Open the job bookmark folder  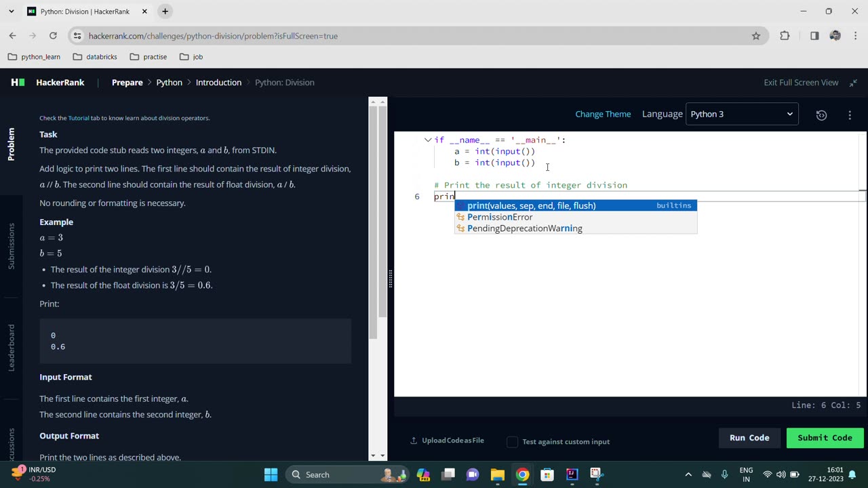click(x=191, y=57)
